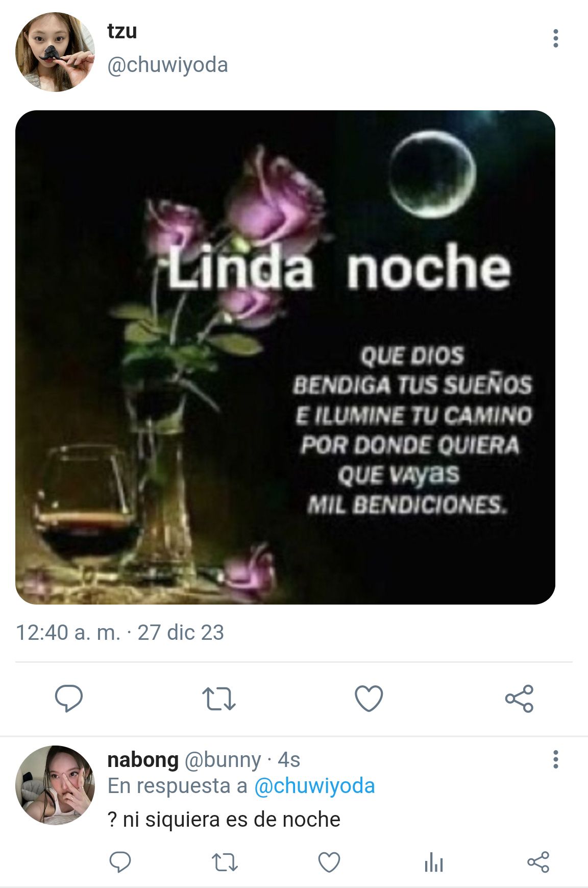Share tzu's tweet via share icon
The image size is (588, 888).
tap(519, 698)
